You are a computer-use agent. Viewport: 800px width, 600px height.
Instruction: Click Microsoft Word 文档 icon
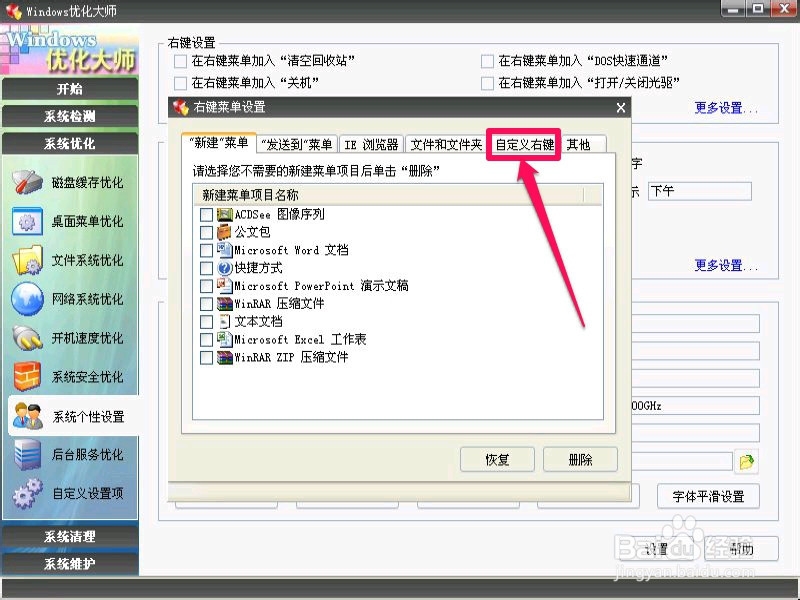tap(224, 250)
